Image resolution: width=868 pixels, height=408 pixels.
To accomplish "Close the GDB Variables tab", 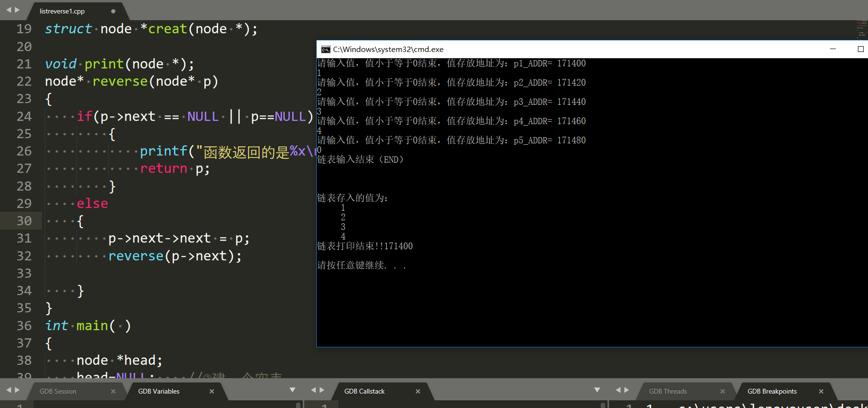I will pos(211,391).
